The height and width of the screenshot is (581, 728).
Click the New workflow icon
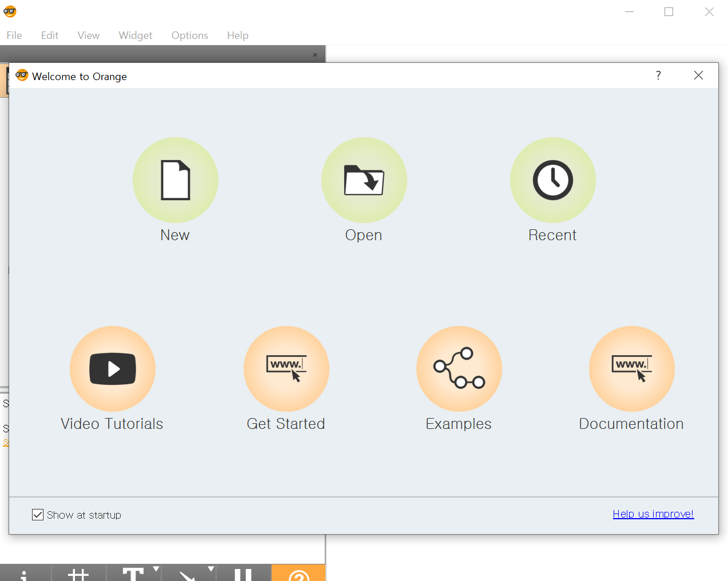tap(176, 180)
